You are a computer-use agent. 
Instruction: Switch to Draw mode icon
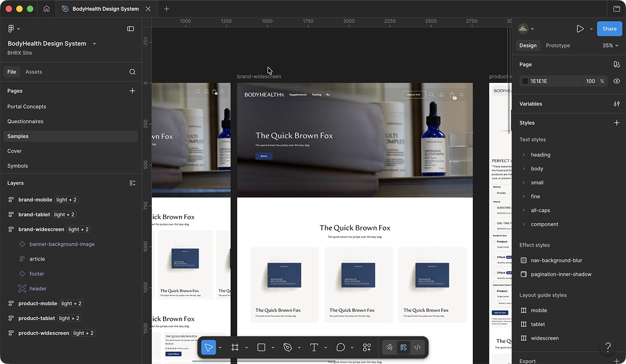pyautogui.click(x=389, y=347)
